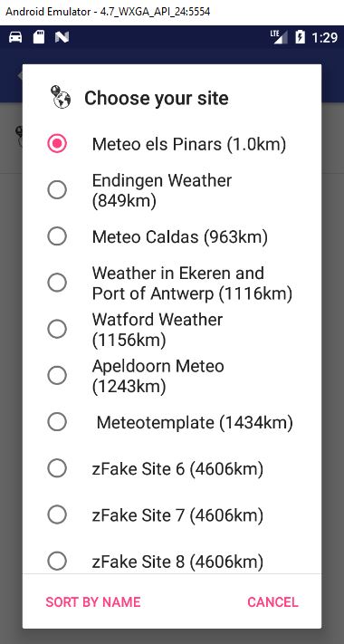
Task: Dismiss the dialog with CANCEL
Action: click(272, 602)
